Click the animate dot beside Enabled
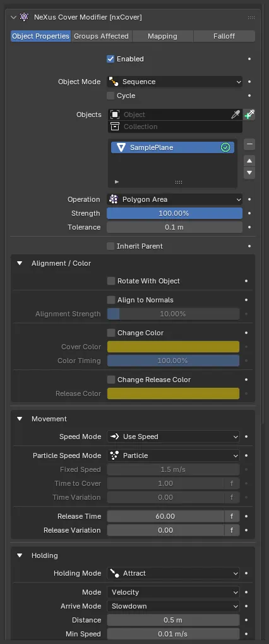 click(x=249, y=59)
